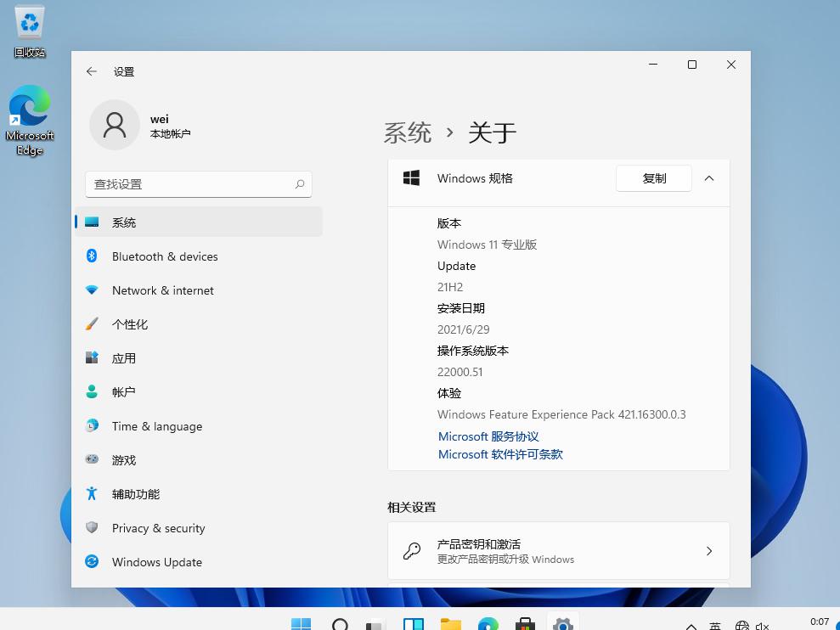Click the network globe tray icon

pyautogui.click(x=742, y=625)
